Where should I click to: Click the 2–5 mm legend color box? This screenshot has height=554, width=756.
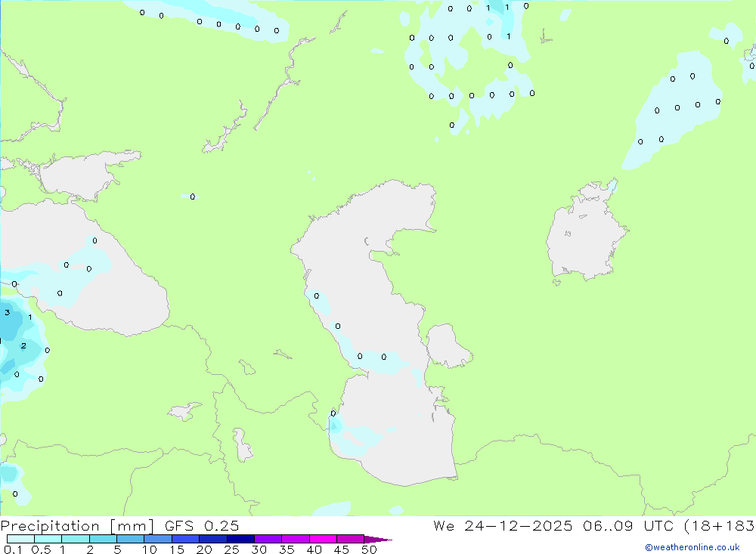(x=103, y=539)
